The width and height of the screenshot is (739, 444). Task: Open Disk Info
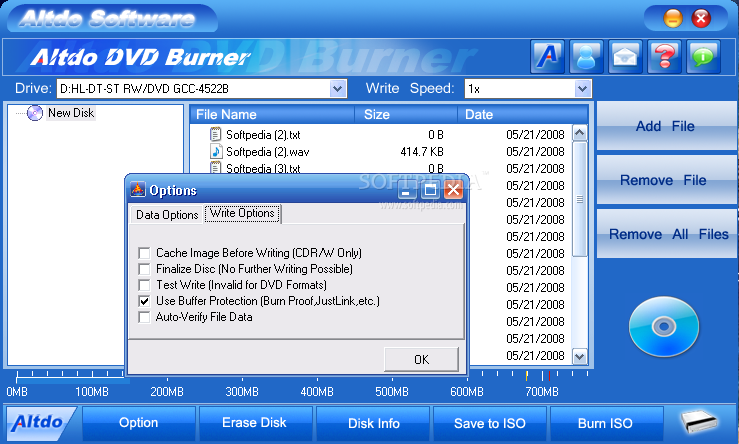[374, 423]
